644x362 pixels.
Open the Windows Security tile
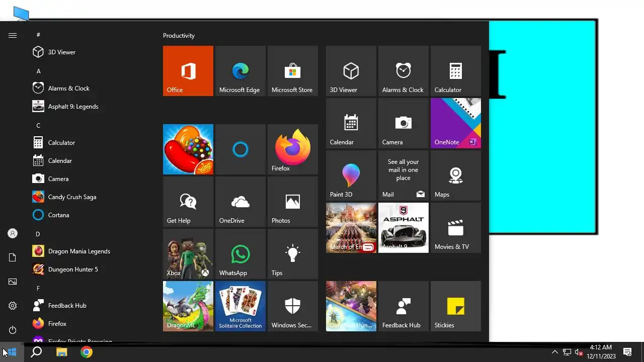click(293, 306)
